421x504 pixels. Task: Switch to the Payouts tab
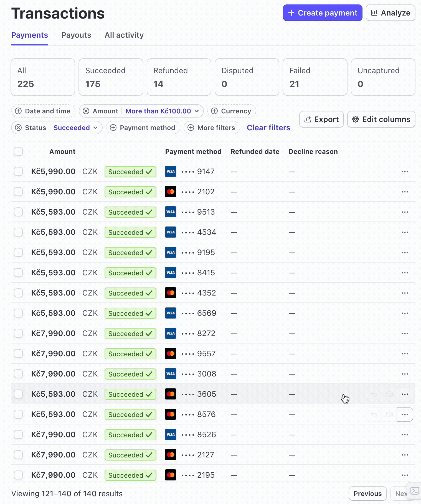point(76,35)
